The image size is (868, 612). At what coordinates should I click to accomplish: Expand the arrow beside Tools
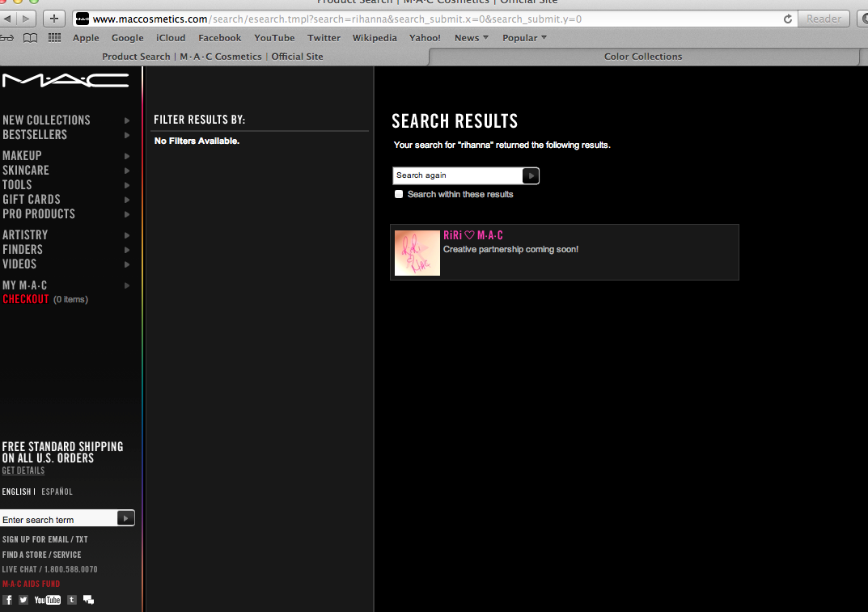tap(127, 185)
